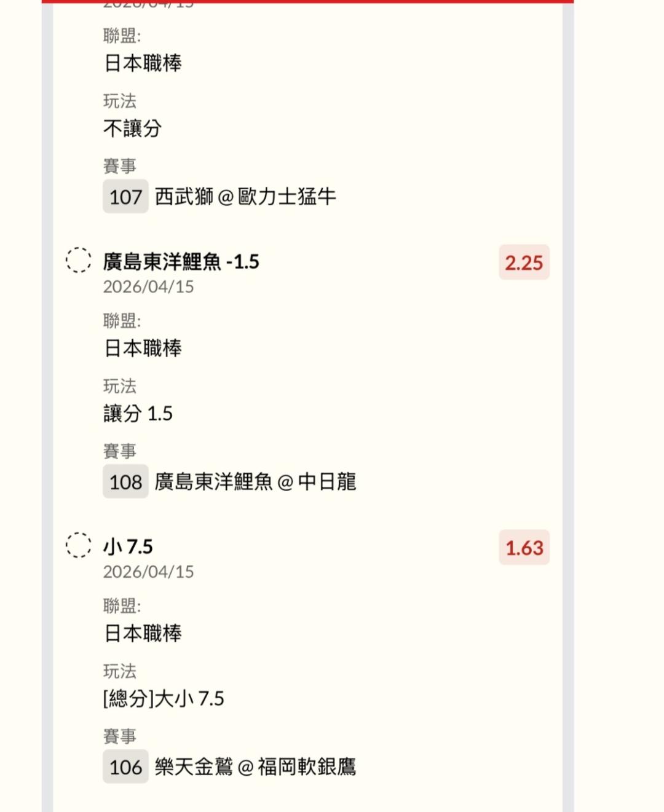Viewport: 664px width, 812px height.
Task: Click the date under 廣島東洋鯉魚 -1.5
Action: click(148, 287)
